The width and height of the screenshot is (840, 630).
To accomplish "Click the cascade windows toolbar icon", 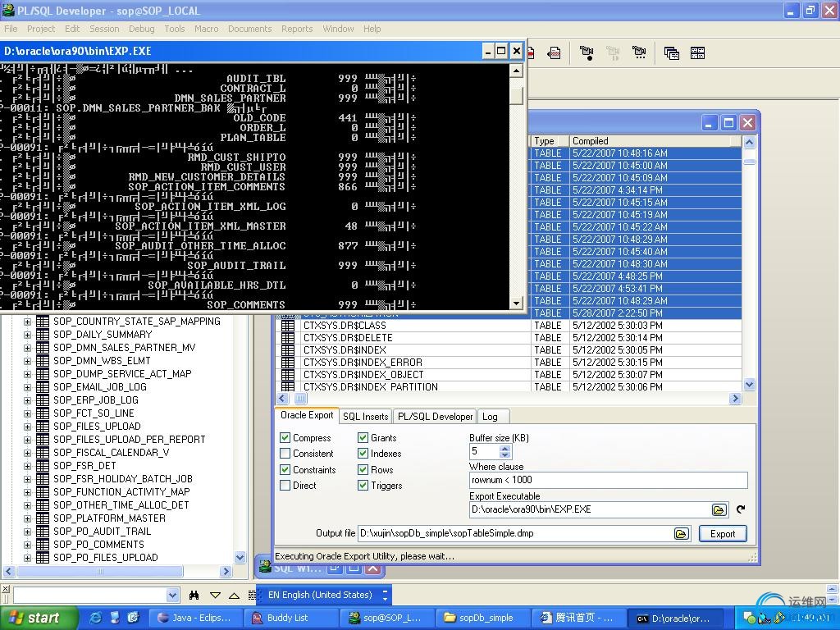I will point(671,52).
